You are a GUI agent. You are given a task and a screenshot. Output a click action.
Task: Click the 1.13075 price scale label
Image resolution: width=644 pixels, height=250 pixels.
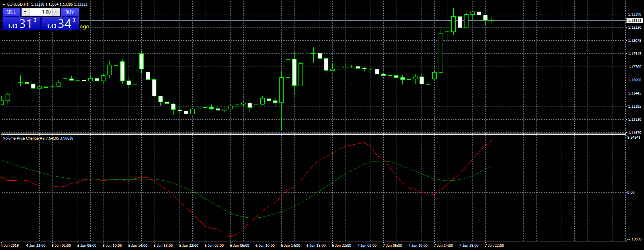pyautogui.click(x=634, y=40)
